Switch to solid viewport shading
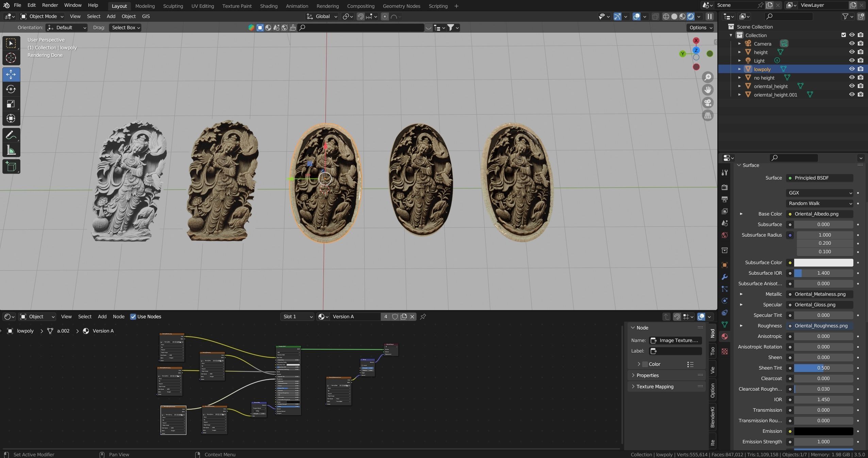 pos(674,16)
